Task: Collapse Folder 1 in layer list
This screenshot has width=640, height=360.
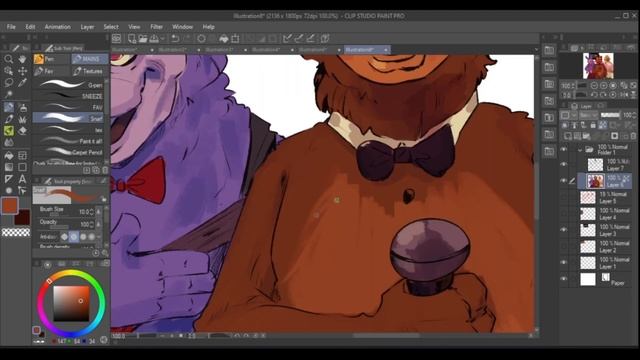Action: (x=580, y=150)
